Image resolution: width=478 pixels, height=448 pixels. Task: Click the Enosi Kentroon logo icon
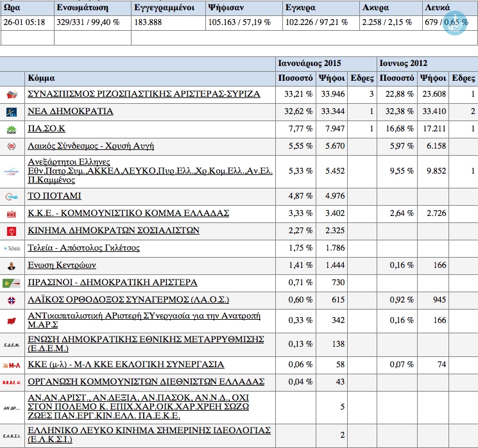pyautogui.click(x=12, y=266)
